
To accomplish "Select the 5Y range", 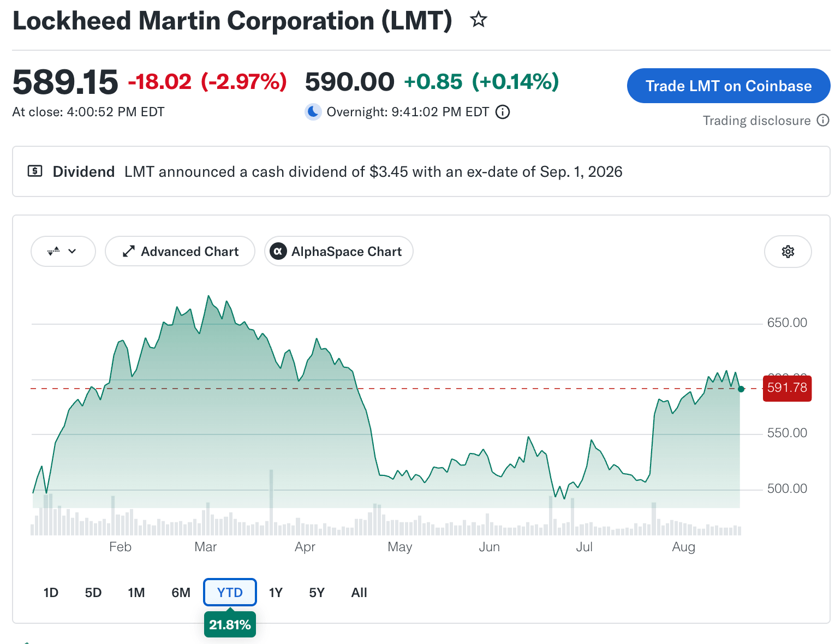I will click(x=317, y=593).
